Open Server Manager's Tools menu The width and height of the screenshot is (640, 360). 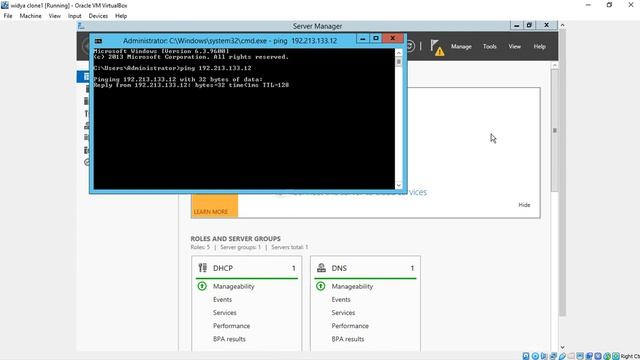pos(490,47)
